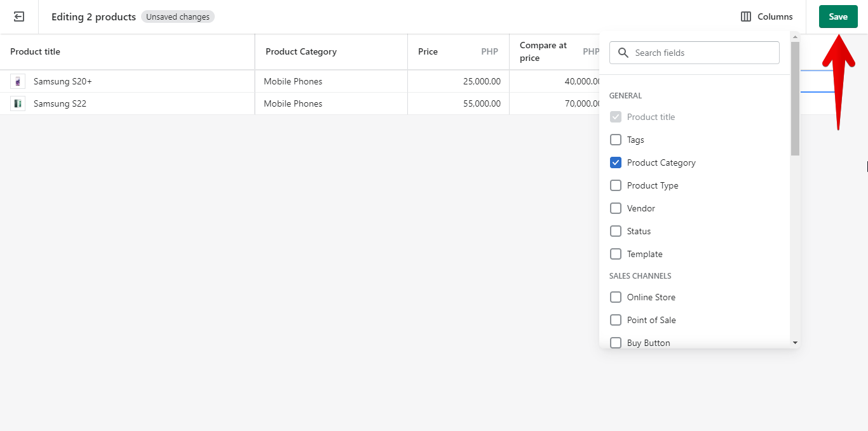The height and width of the screenshot is (431, 868).
Task: Select the Point of Sale checkbox
Action: click(616, 320)
